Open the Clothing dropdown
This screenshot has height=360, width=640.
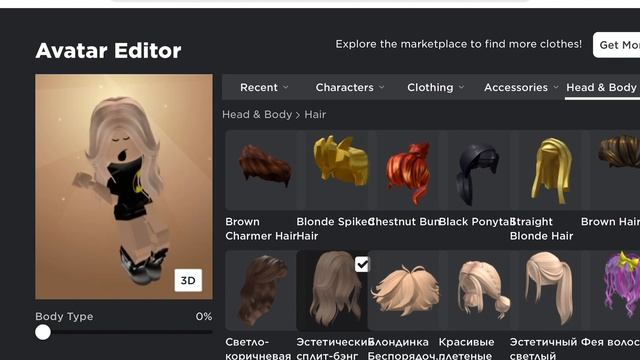(x=435, y=87)
